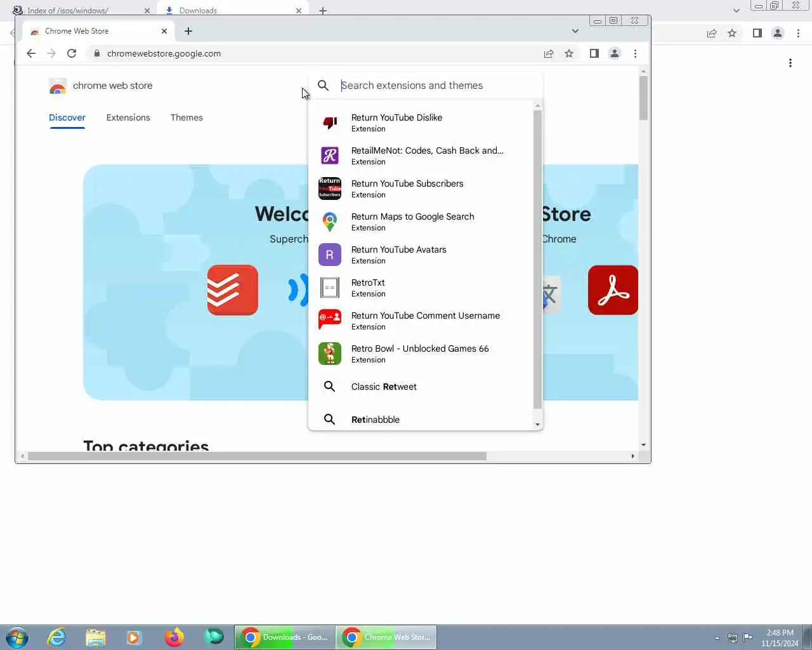Expand the tab search chevron in front window
This screenshot has width=812, height=650.
click(575, 30)
